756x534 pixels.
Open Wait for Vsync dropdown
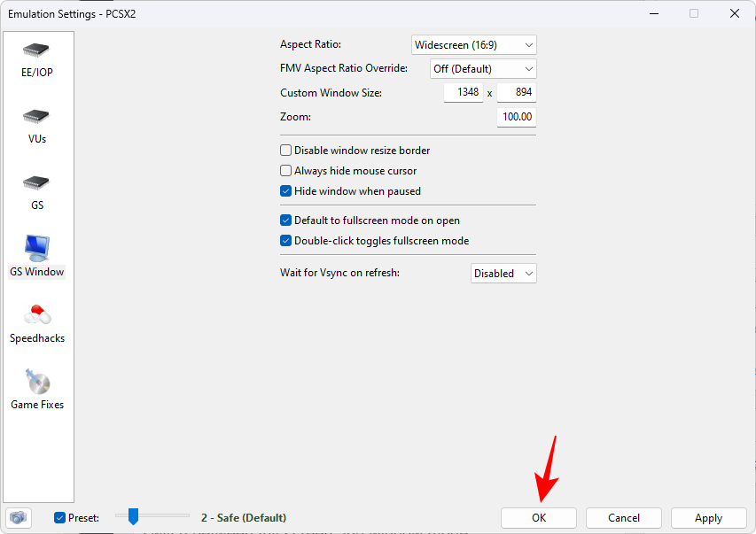503,274
